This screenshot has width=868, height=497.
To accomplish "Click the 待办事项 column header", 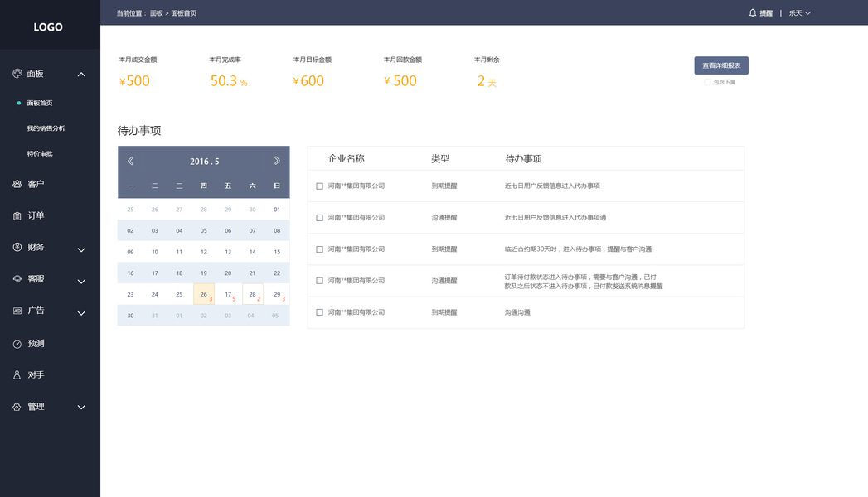I will 523,159.
